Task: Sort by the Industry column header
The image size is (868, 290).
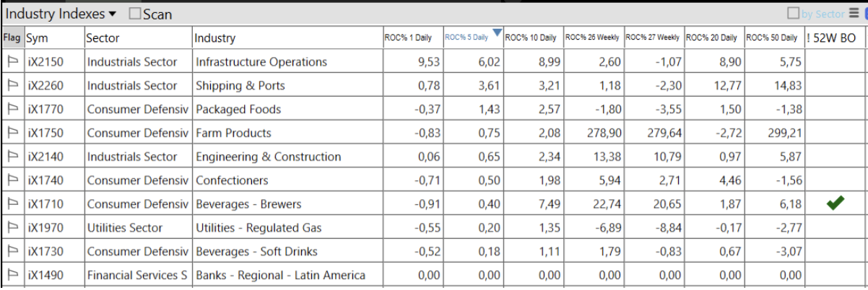Action: (214, 38)
